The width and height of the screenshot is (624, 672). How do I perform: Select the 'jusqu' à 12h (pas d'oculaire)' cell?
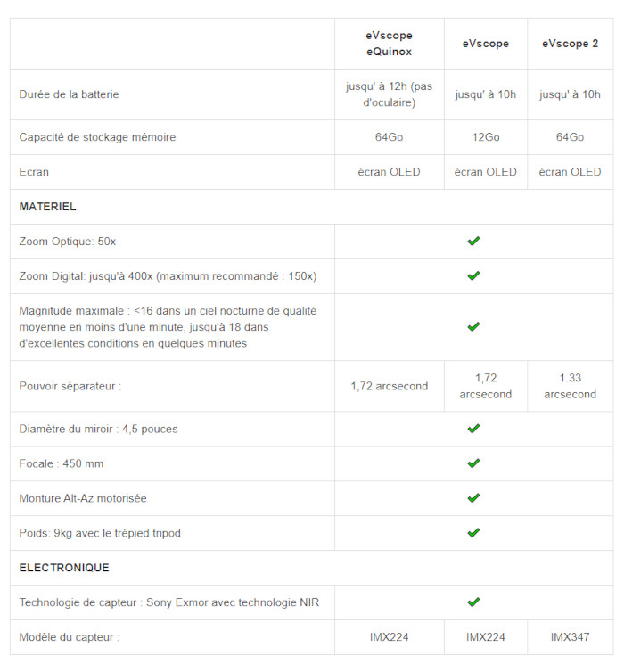pyautogui.click(x=389, y=94)
